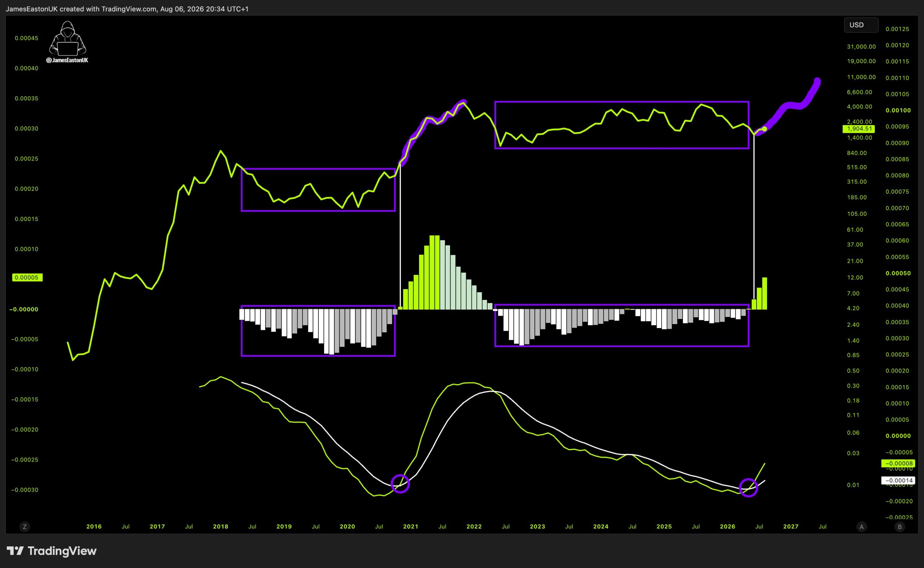This screenshot has width=924, height=568.
Task: Click the 0.00075 scale value
Action: tap(897, 192)
